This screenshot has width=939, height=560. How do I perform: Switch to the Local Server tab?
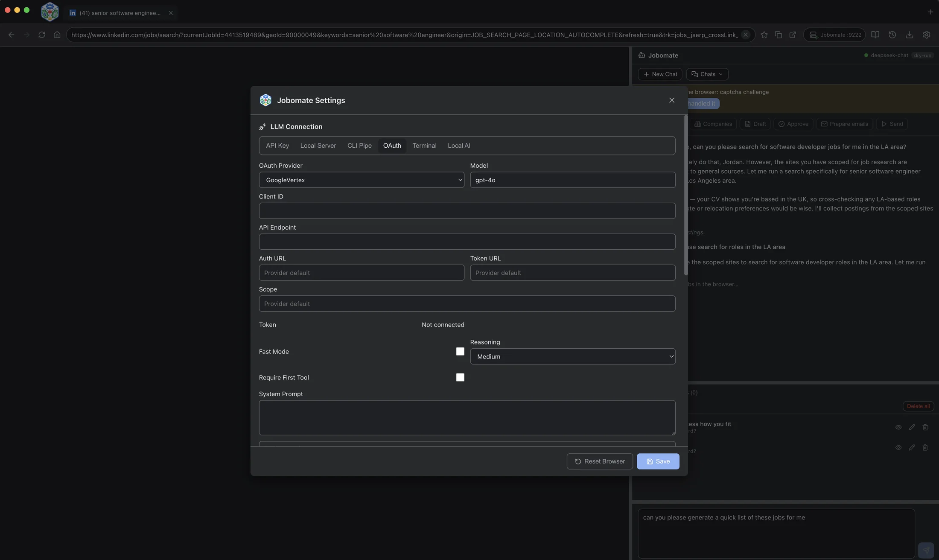point(318,146)
